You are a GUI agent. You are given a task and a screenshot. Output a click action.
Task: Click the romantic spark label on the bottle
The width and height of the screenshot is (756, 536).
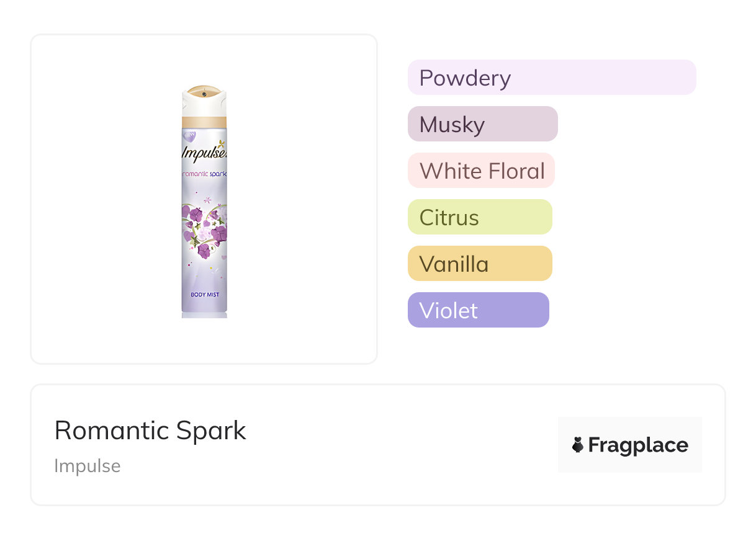pyautogui.click(x=204, y=174)
